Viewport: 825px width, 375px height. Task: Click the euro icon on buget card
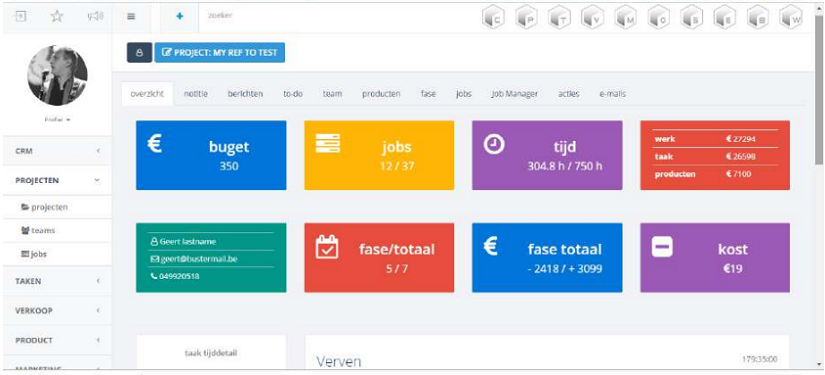coord(154,143)
